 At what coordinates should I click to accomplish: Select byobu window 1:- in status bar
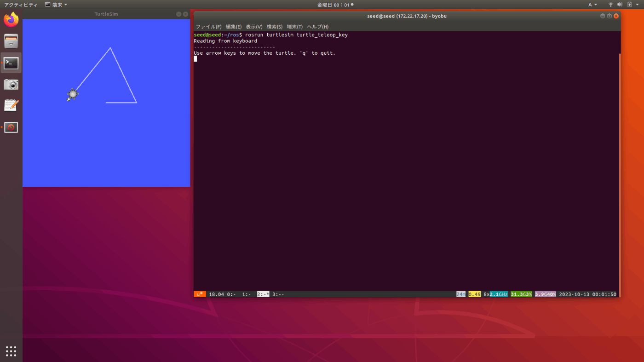pos(247,294)
